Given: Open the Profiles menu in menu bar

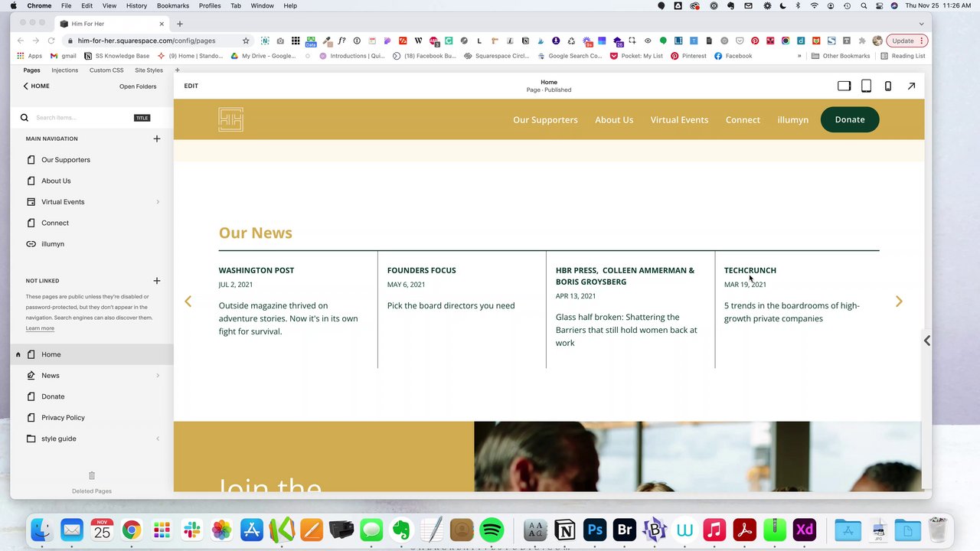Looking at the screenshot, I should 210,5.
